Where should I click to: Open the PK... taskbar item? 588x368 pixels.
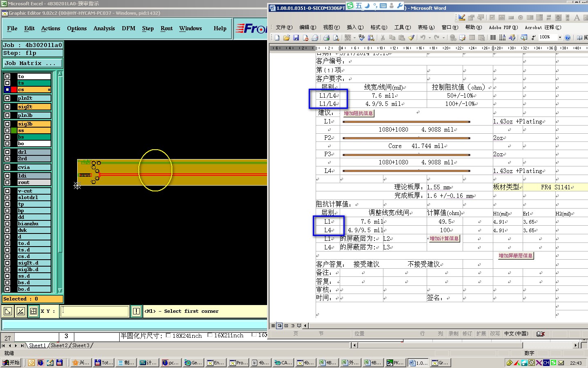tap(395, 363)
